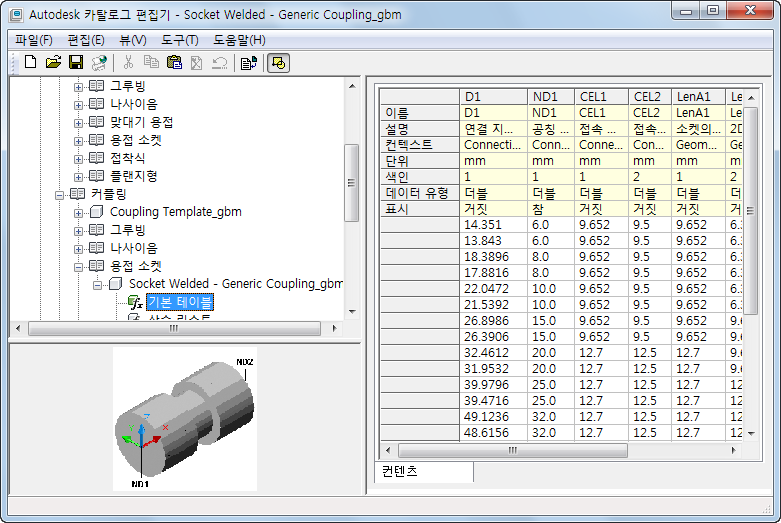Viewport: 781px width, 523px height.
Task: Expand the 접착식 tree node
Action: 78,159
